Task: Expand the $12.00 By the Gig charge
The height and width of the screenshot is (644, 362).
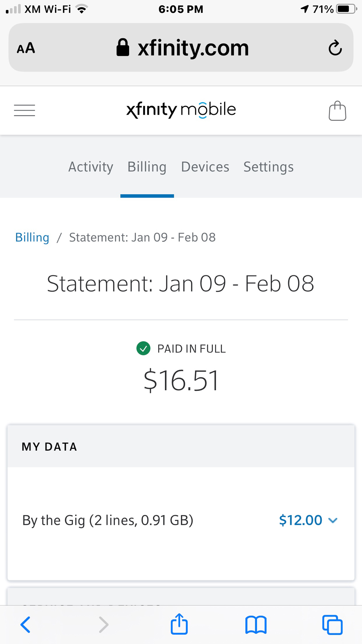Action: [300, 520]
